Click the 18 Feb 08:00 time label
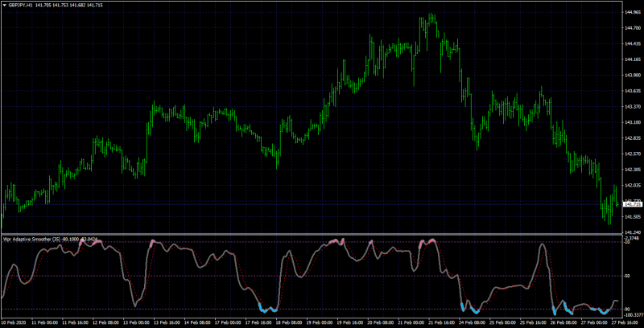The width and height of the screenshot is (644, 328). [289, 323]
